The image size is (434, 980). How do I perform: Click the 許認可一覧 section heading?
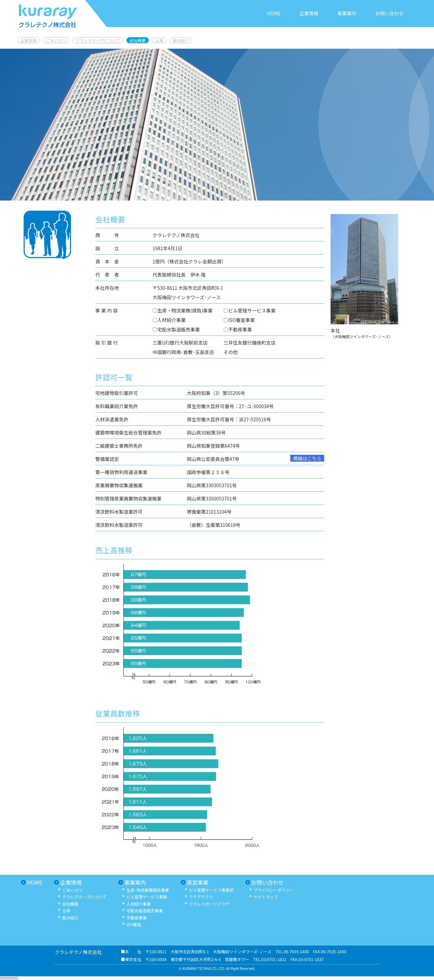tap(114, 378)
